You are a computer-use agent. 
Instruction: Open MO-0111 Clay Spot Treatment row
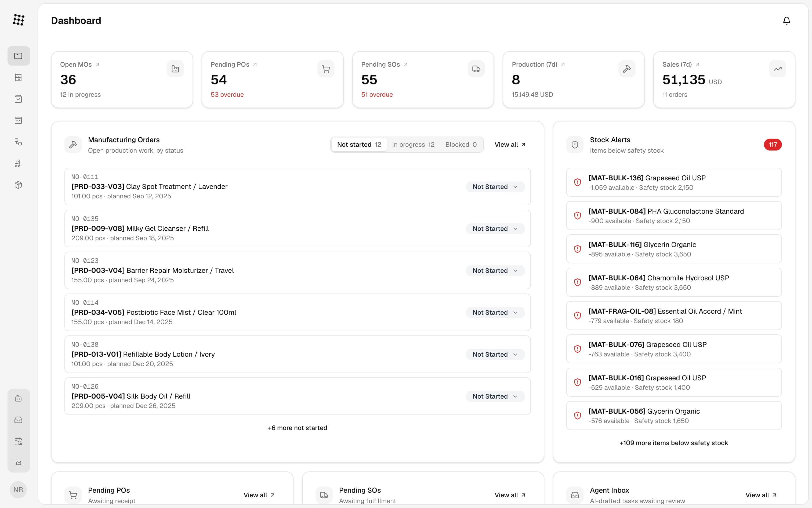coord(297,187)
